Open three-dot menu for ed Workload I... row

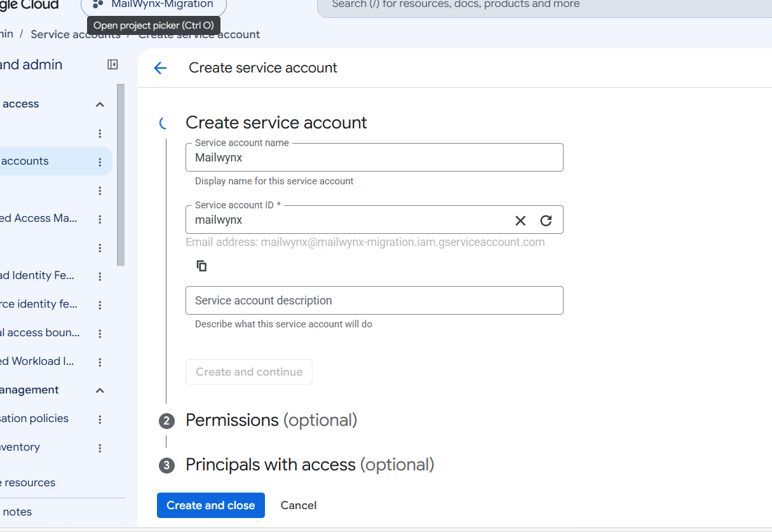[x=100, y=362]
